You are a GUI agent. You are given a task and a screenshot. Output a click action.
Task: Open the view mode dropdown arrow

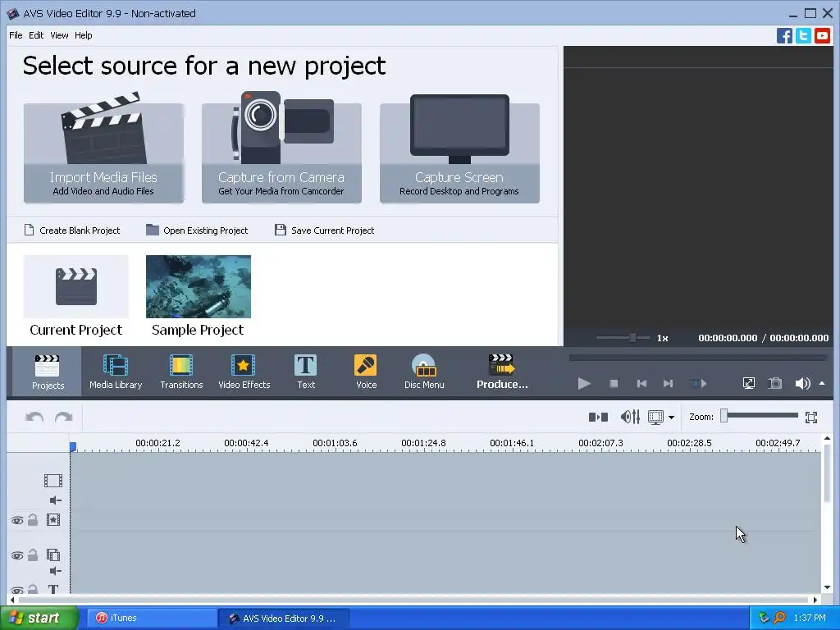tap(671, 418)
